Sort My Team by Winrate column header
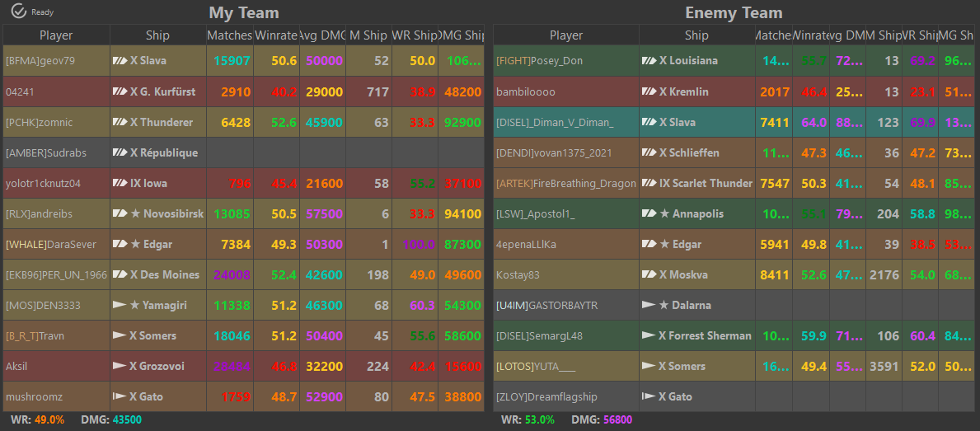Image resolution: width=980 pixels, height=431 pixels. pyautogui.click(x=276, y=35)
